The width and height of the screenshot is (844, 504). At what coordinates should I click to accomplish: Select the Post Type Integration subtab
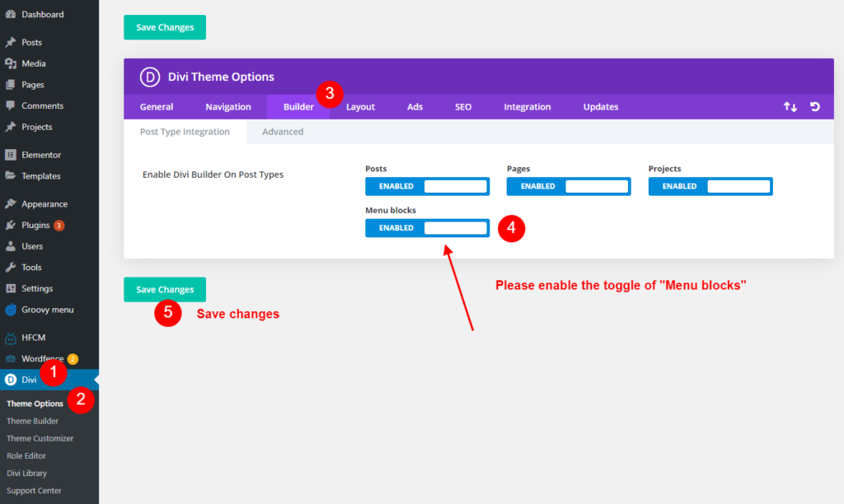tap(185, 132)
